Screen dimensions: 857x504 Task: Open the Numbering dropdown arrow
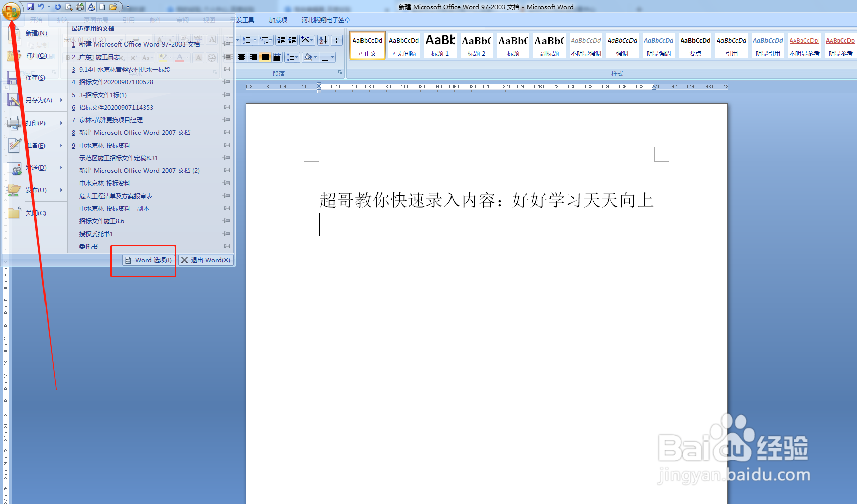click(255, 40)
